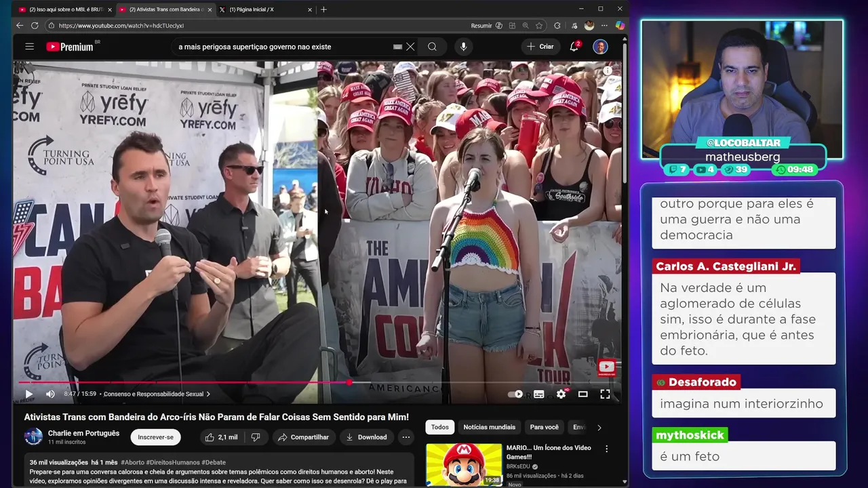The width and height of the screenshot is (868, 488).
Task: Focus the YouTube search box
Action: 281,47
